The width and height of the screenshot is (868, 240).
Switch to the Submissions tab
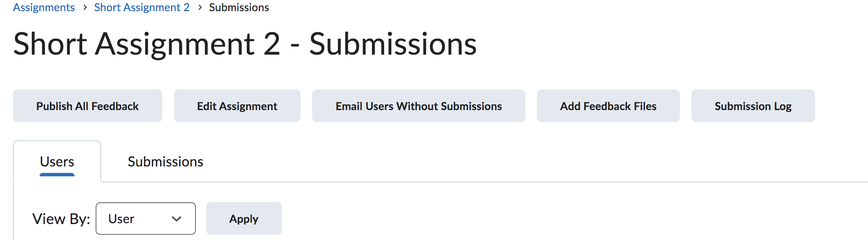165,162
